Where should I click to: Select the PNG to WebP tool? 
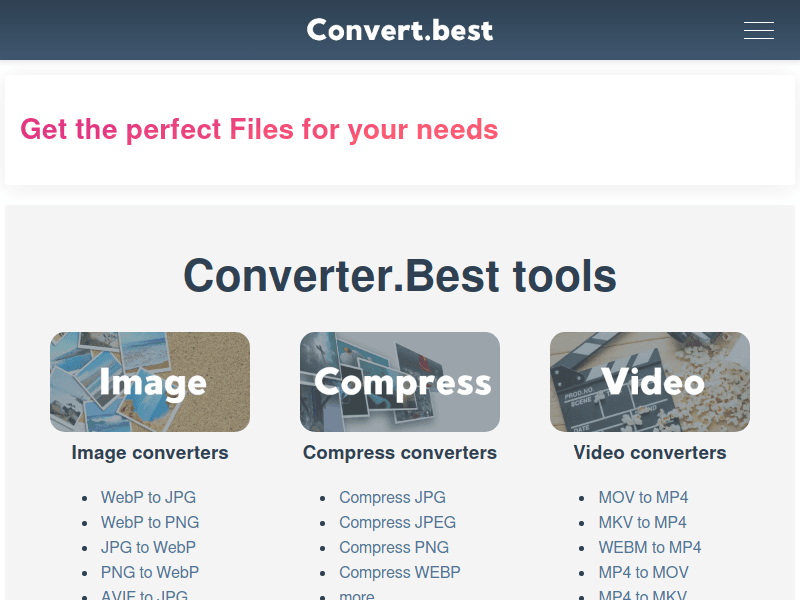coord(150,572)
